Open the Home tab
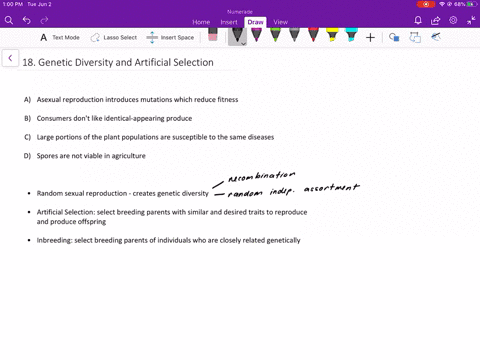Viewport: 480px width, 360px height. pos(201,22)
